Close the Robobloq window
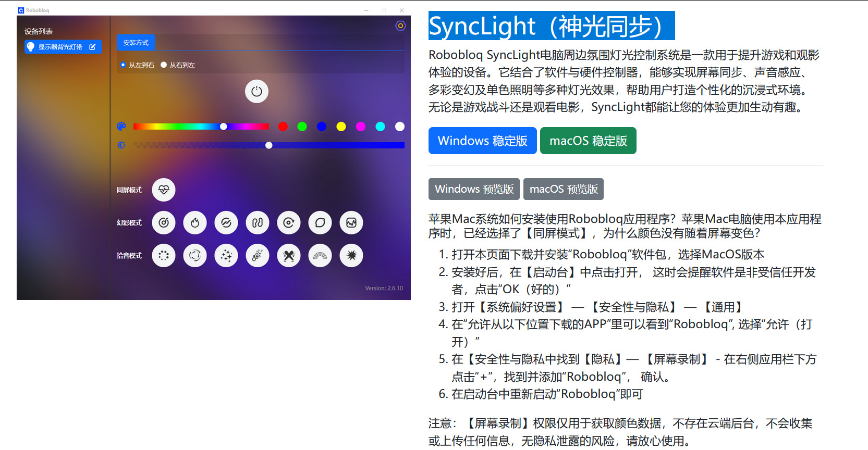The width and height of the screenshot is (868, 450). coord(401,10)
